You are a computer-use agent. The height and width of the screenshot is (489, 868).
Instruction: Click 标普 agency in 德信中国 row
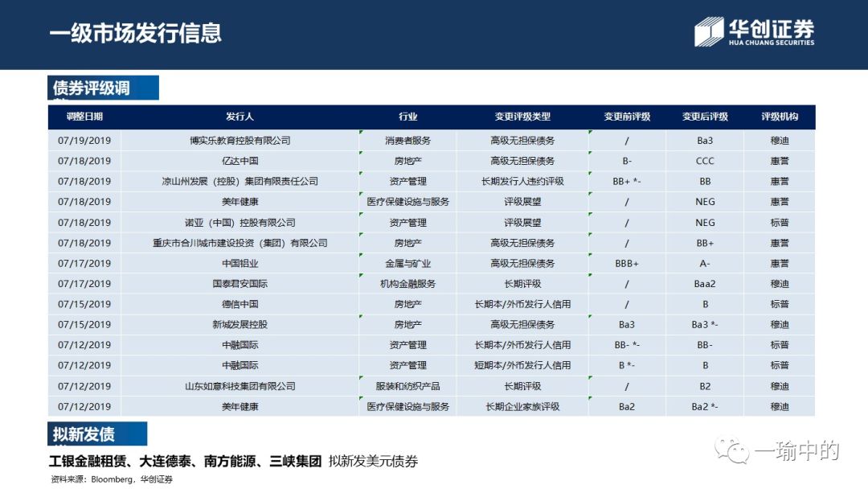(780, 304)
